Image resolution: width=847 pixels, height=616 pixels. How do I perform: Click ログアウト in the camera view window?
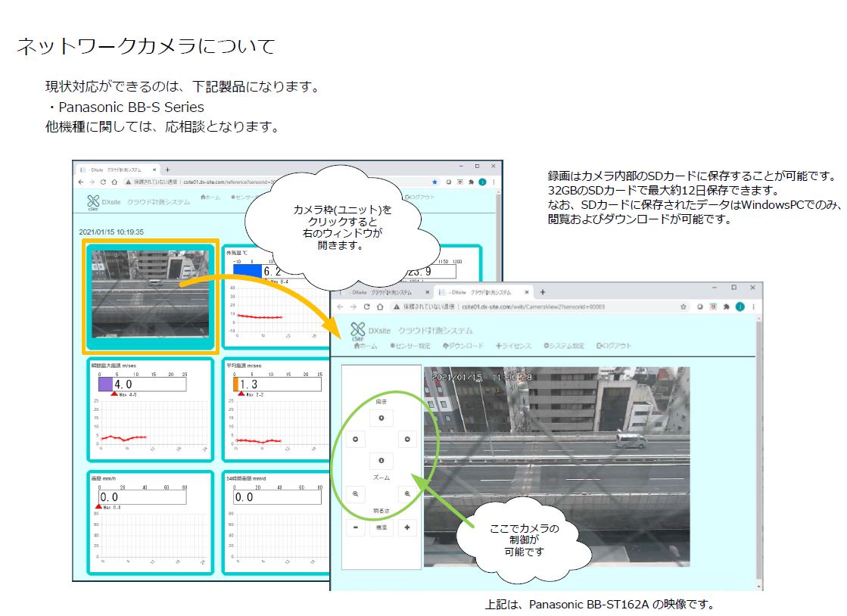tap(614, 346)
